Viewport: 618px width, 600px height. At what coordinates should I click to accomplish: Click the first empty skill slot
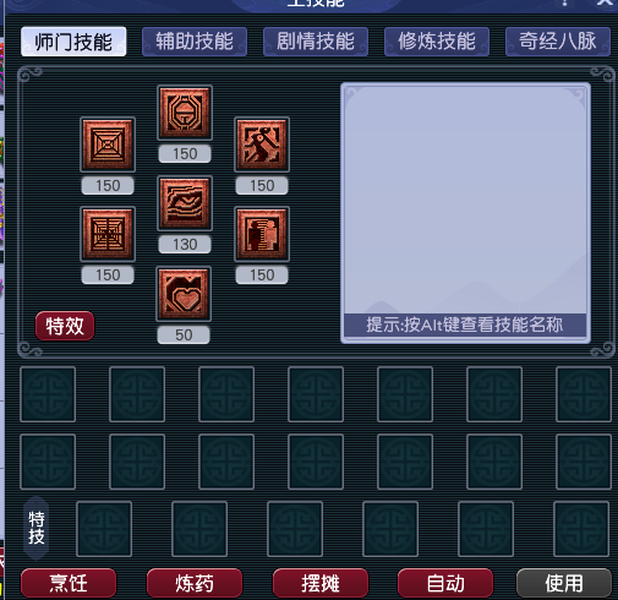click(48, 394)
